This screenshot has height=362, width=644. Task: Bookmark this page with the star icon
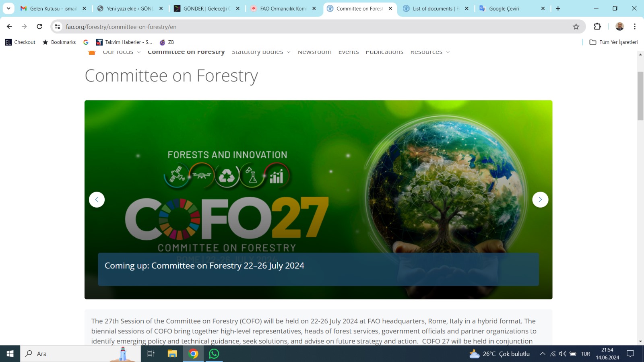tap(576, 27)
